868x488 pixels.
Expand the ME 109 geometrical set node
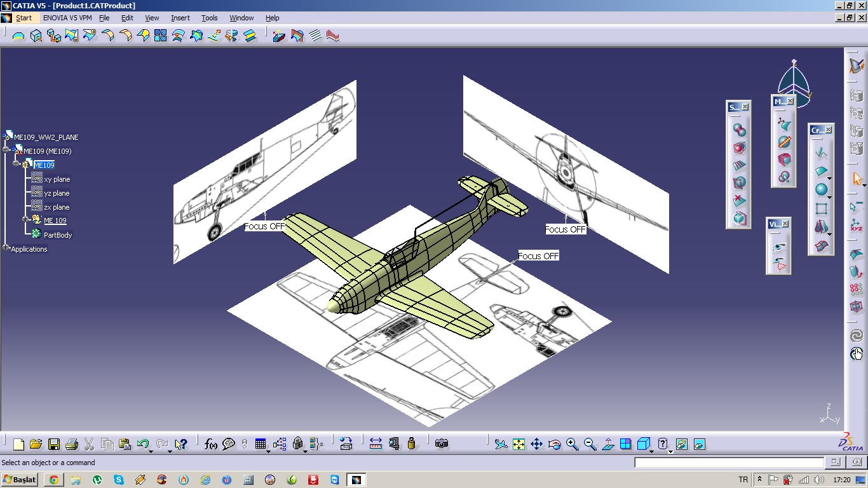[26, 219]
